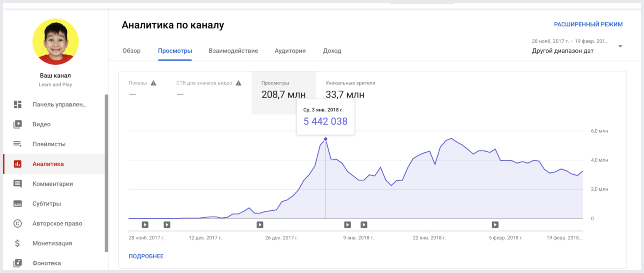Open the Dashboard grid icon in sidebar
Viewport: 644px width, 273px height.
[18, 104]
